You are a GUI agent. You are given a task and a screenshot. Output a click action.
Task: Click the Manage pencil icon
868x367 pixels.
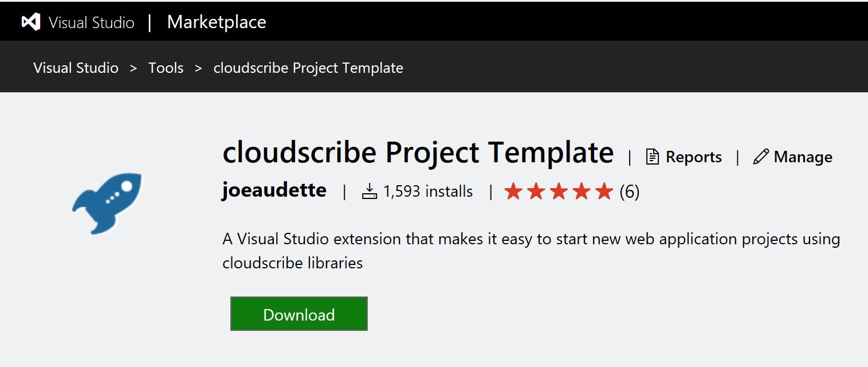(x=761, y=157)
